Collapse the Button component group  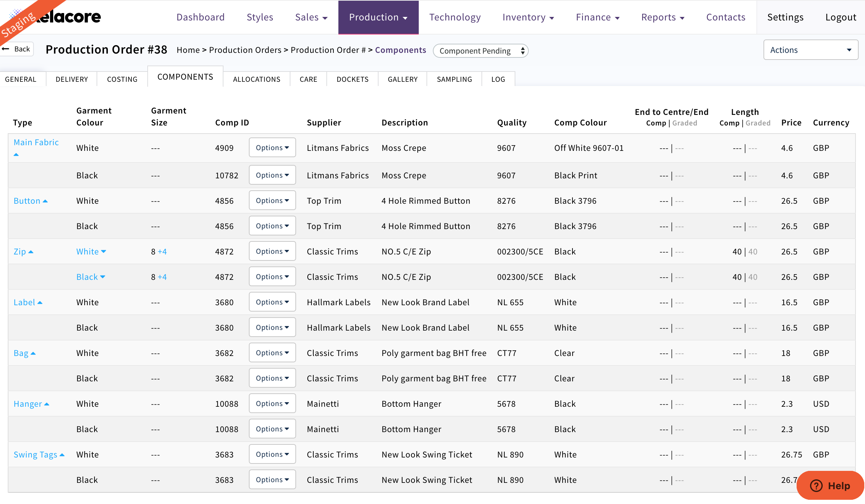(45, 201)
